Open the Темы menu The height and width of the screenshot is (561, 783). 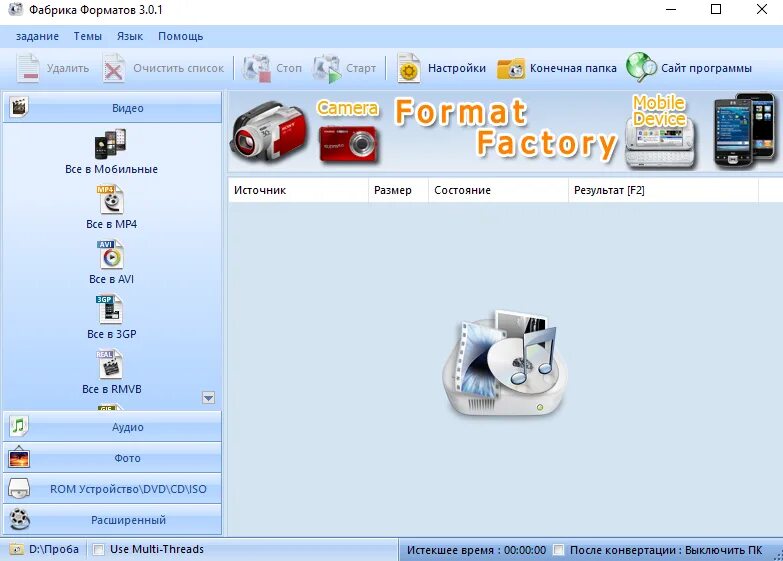[88, 36]
